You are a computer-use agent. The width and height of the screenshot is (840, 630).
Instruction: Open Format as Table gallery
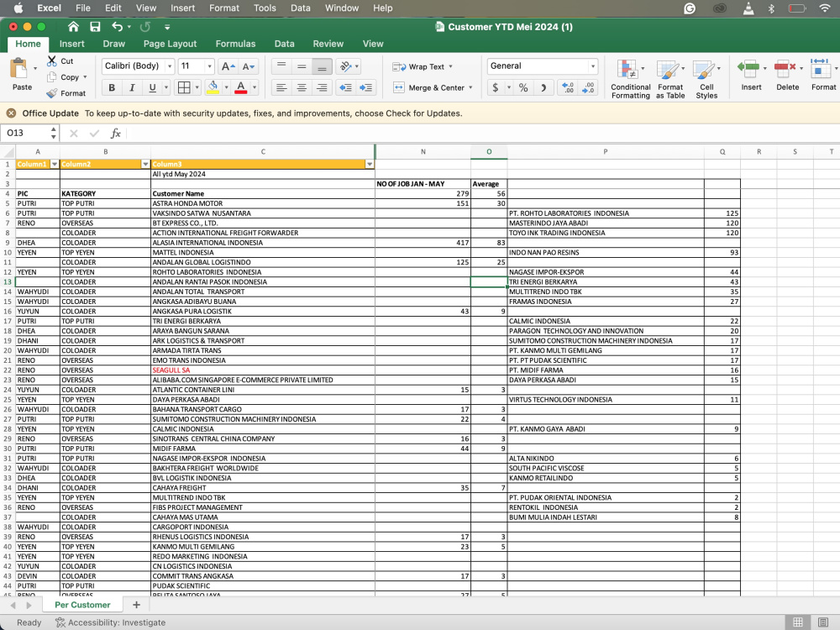(x=670, y=79)
